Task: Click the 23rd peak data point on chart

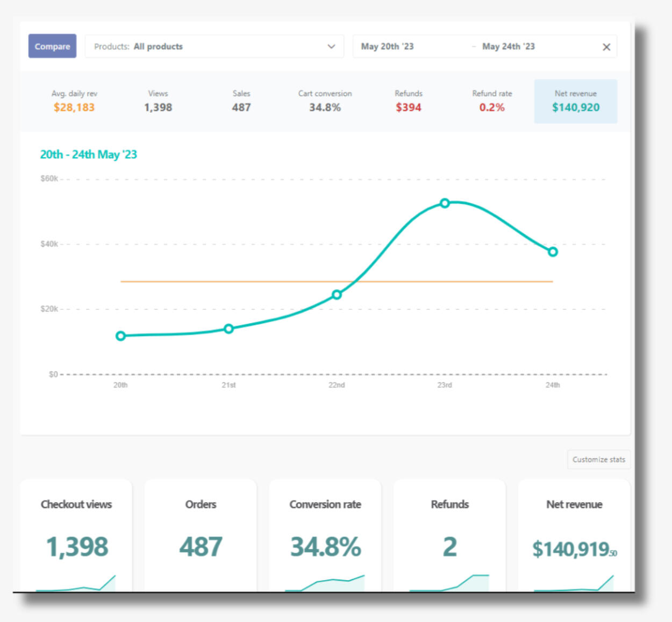Action: tap(445, 203)
